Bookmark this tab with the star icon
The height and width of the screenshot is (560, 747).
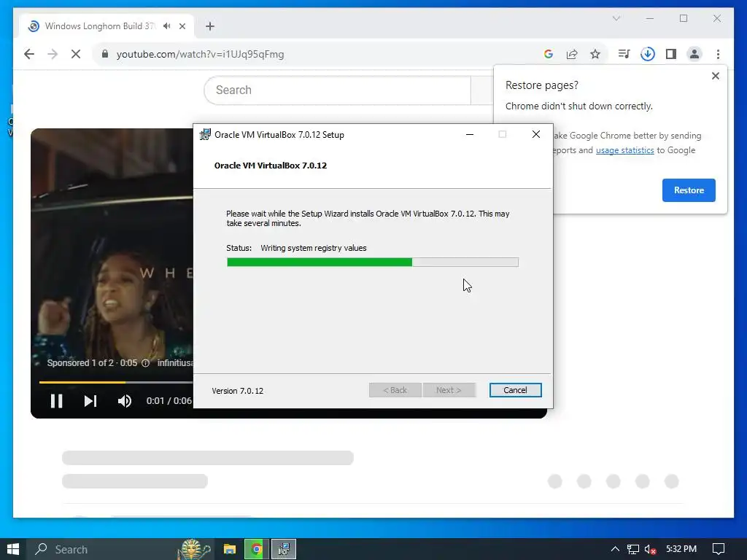[595, 54]
